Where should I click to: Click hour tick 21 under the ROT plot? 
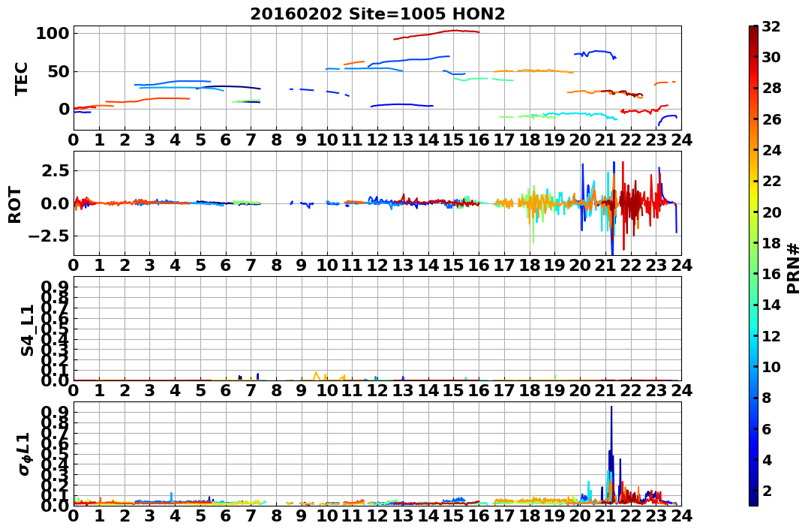pyautogui.click(x=605, y=266)
